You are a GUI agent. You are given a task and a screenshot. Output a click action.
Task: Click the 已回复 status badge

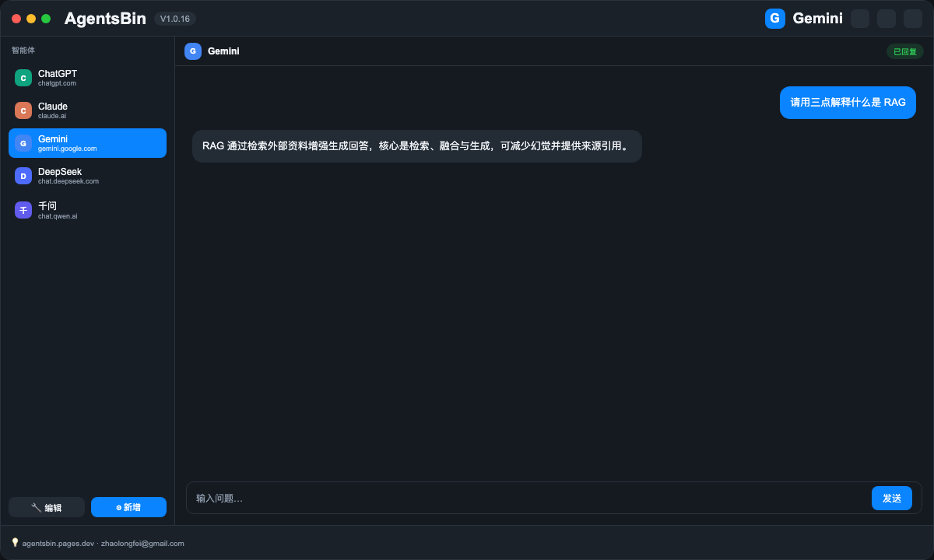905,51
